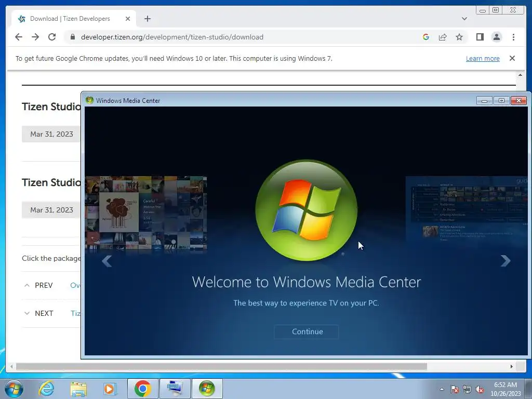Image resolution: width=532 pixels, height=399 pixels.
Task: Open Chrome three-dot menu
Action: coord(513,37)
